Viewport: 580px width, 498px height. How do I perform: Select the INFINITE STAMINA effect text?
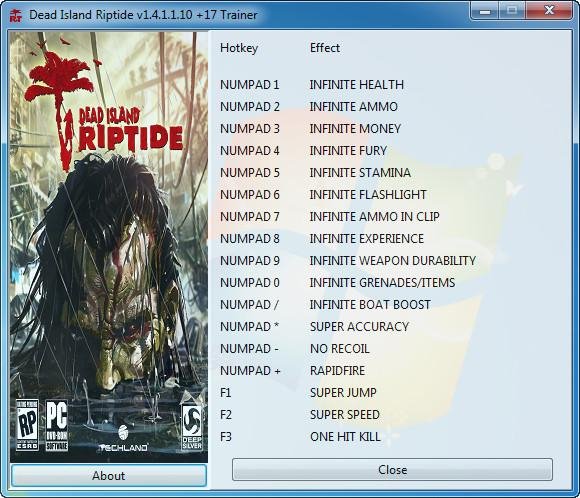360,173
